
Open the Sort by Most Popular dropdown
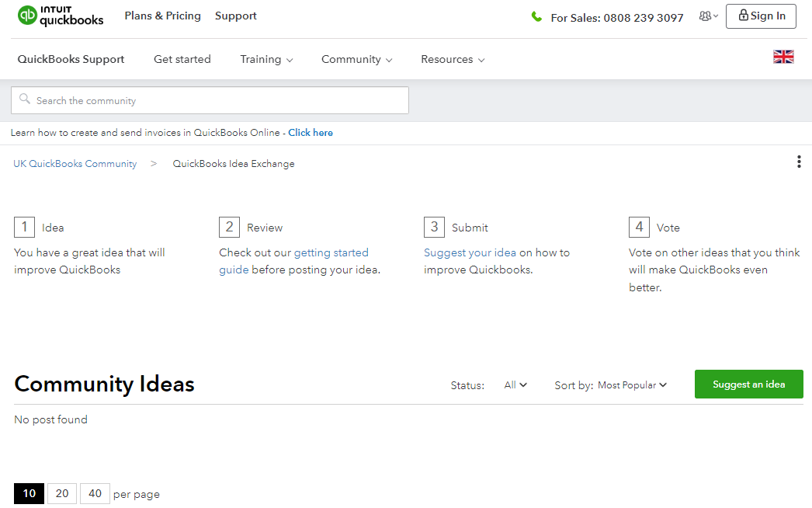click(x=632, y=384)
